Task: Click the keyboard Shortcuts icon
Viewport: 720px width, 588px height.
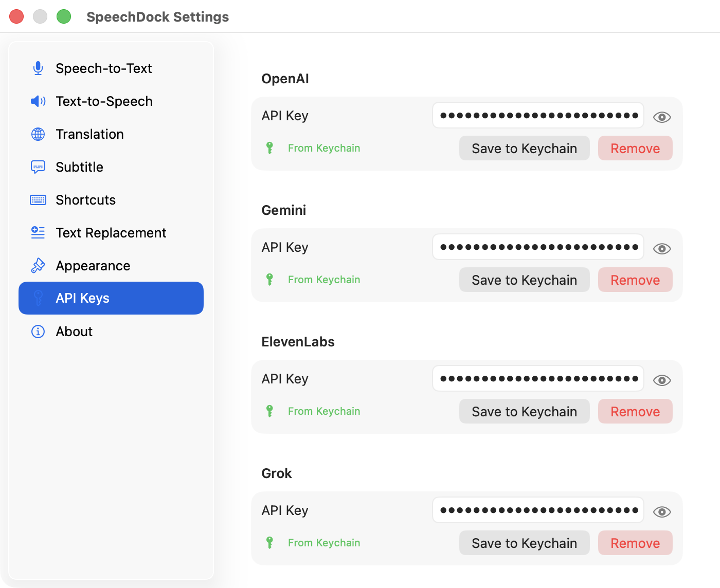Action: 37,200
